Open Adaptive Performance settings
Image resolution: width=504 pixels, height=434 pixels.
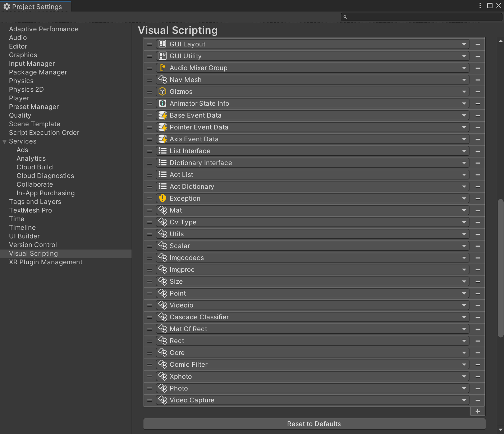pyautogui.click(x=43, y=29)
